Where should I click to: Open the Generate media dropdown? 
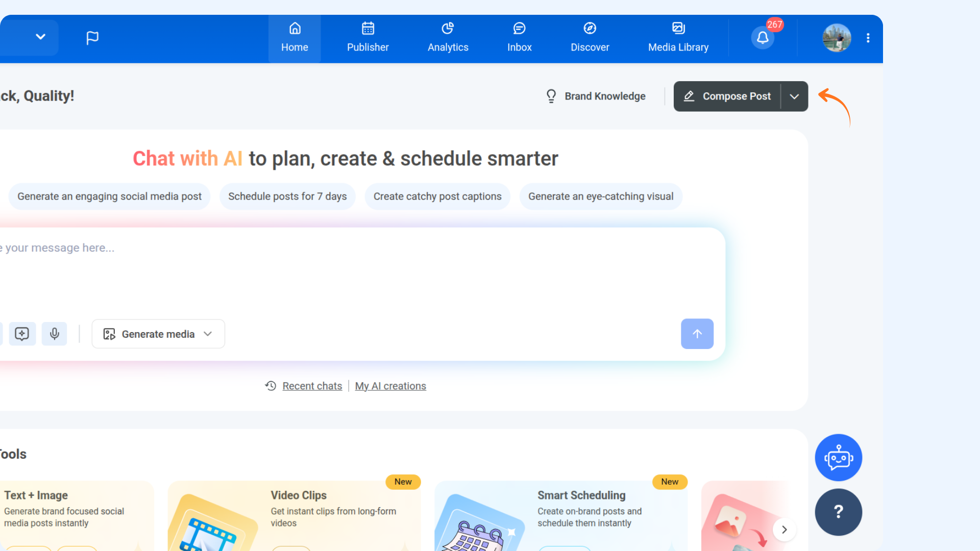(x=158, y=334)
